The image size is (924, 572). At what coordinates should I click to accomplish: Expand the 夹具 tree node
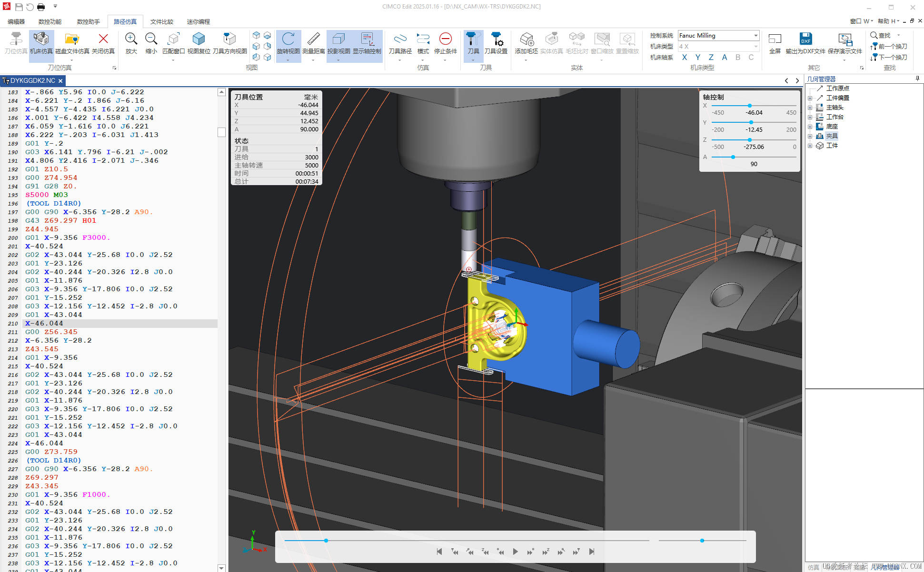pos(810,136)
